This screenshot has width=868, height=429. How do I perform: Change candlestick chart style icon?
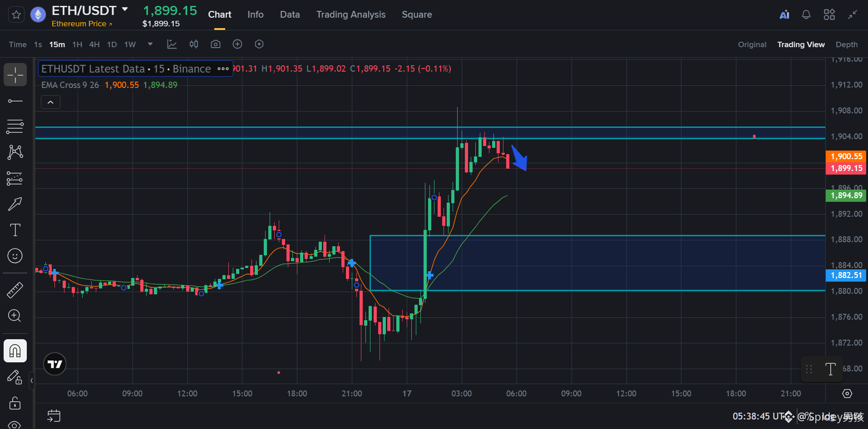pyautogui.click(x=194, y=44)
